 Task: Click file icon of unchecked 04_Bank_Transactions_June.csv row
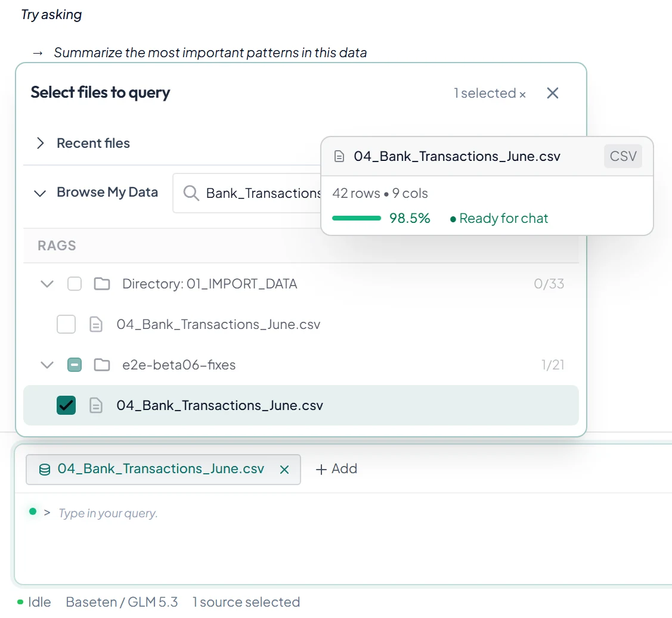click(96, 324)
